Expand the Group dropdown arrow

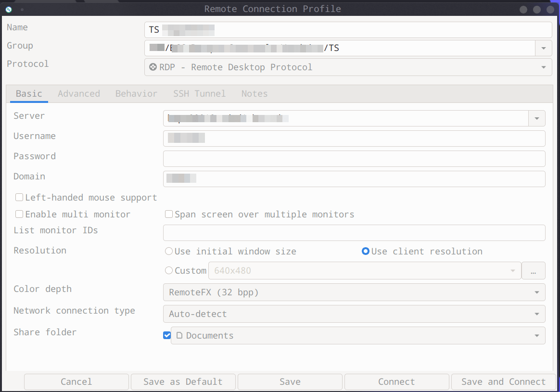(x=543, y=48)
